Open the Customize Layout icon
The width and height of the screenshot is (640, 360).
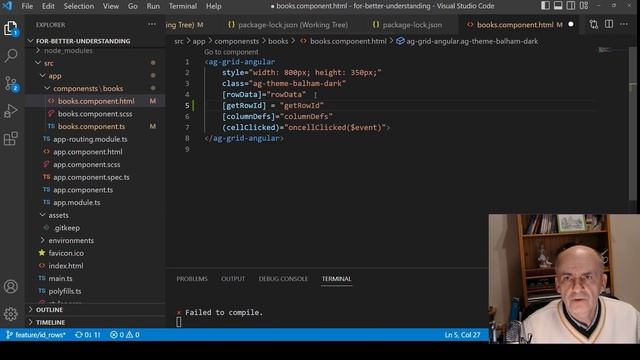point(584,6)
